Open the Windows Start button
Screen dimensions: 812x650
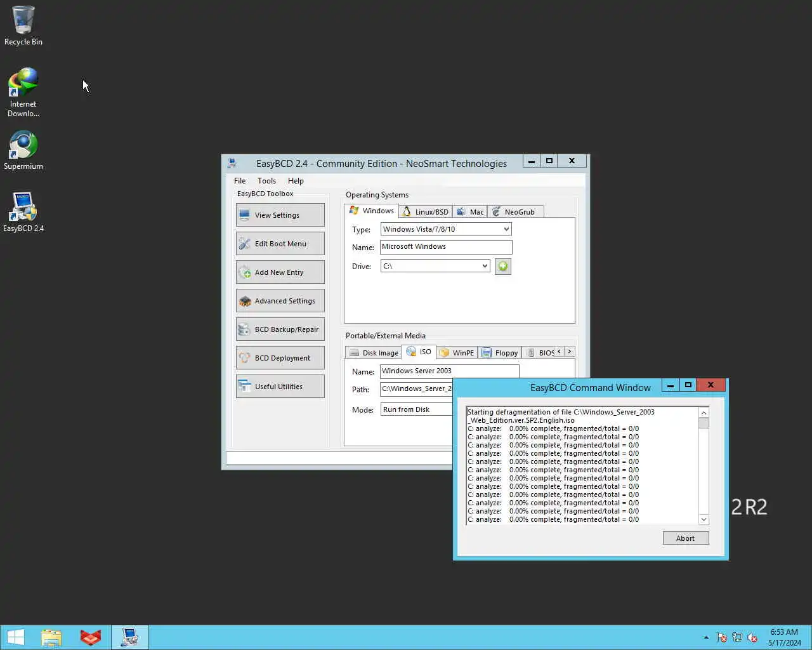(16, 637)
